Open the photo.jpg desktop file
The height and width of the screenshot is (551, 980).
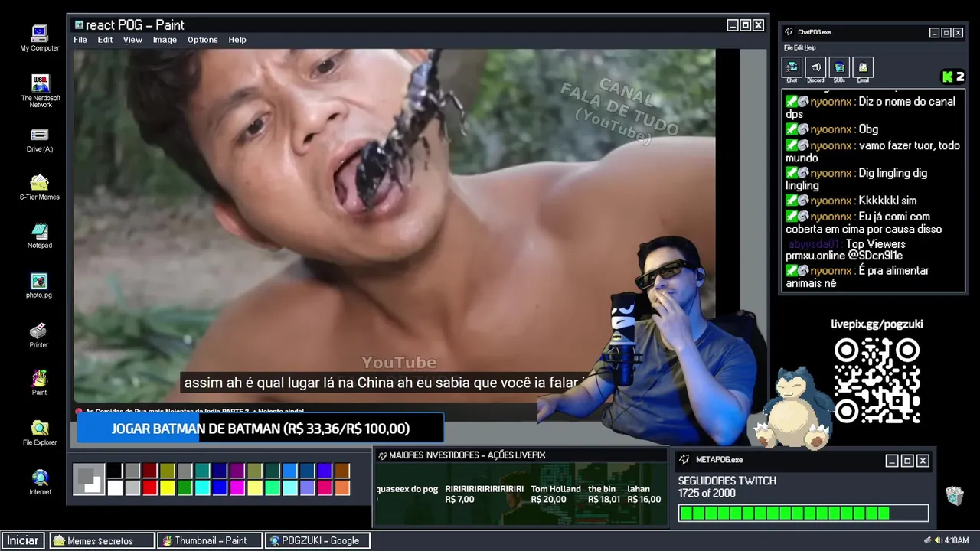pyautogui.click(x=39, y=285)
